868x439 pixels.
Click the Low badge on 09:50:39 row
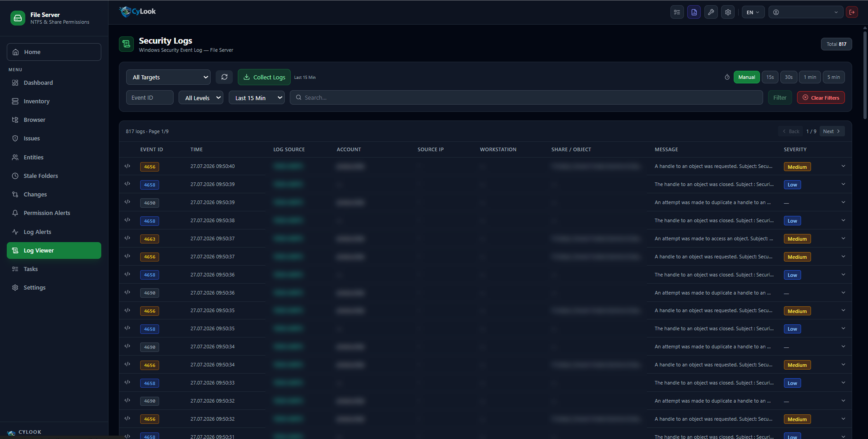(792, 185)
